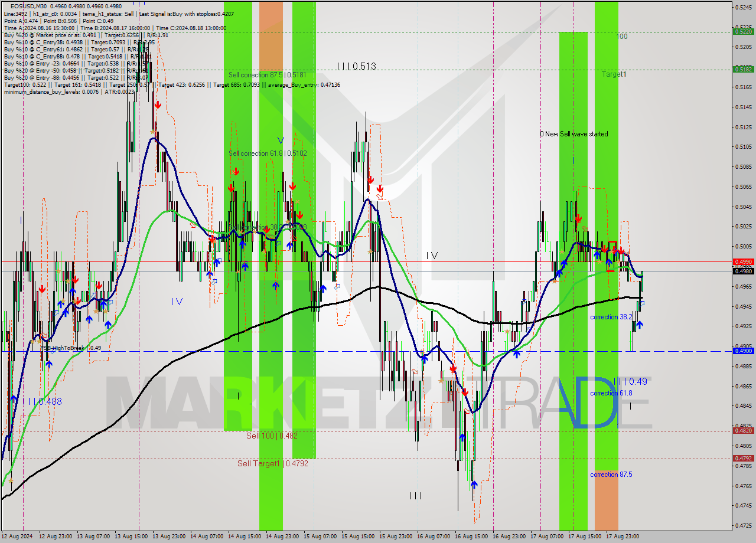Click the 'Buy %10 @ C_Entry61: 0.4862' line

[x=43, y=49]
